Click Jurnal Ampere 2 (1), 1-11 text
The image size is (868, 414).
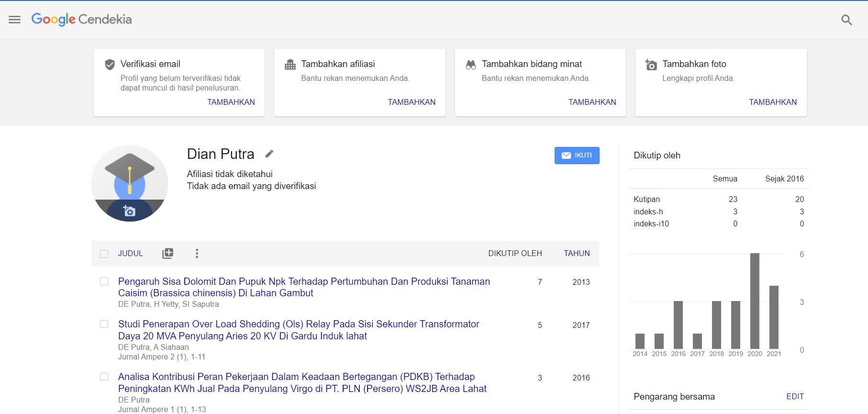[162, 357]
